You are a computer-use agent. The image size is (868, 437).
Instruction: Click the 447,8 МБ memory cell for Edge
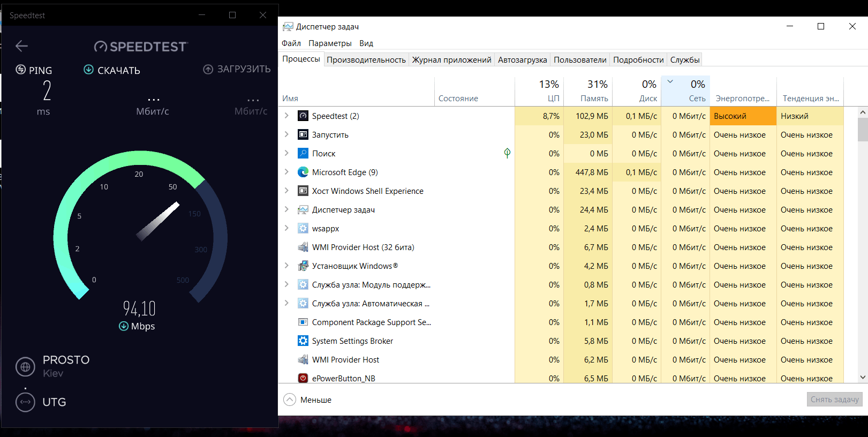pos(588,172)
